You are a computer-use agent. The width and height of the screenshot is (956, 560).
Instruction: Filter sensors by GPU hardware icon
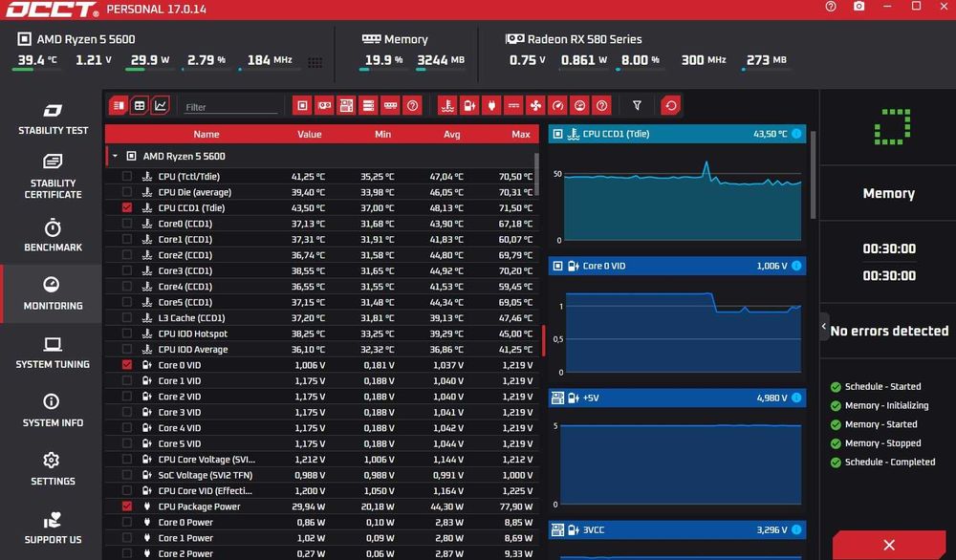click(324, 106)
